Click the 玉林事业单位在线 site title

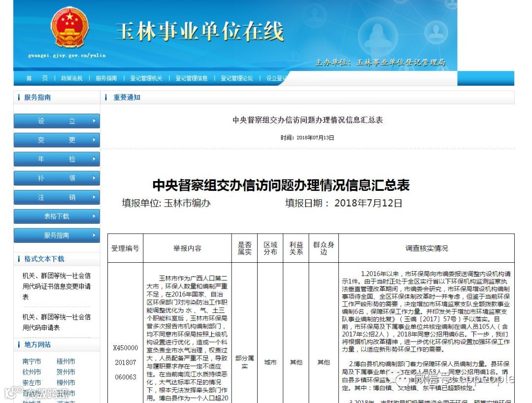[199, 31]
